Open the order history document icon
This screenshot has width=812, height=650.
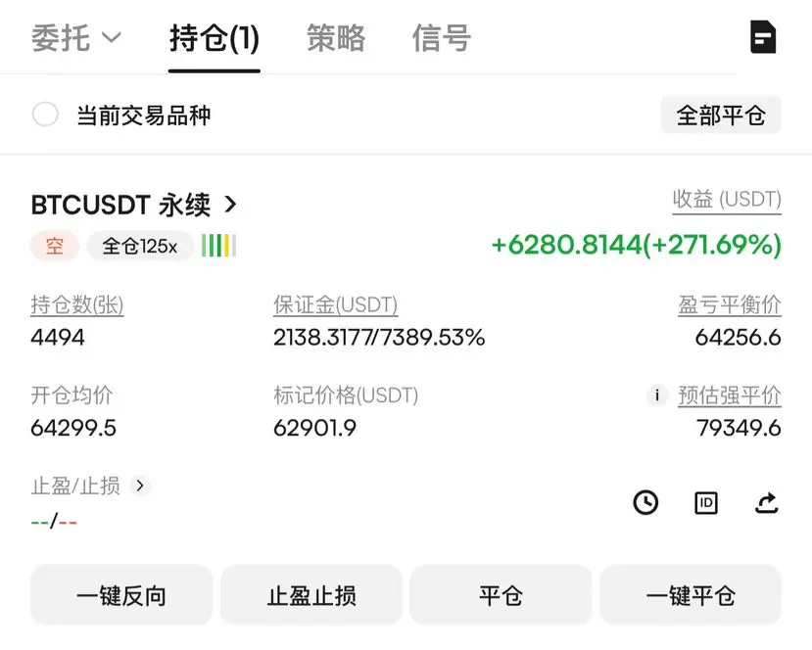click(763, 37)
